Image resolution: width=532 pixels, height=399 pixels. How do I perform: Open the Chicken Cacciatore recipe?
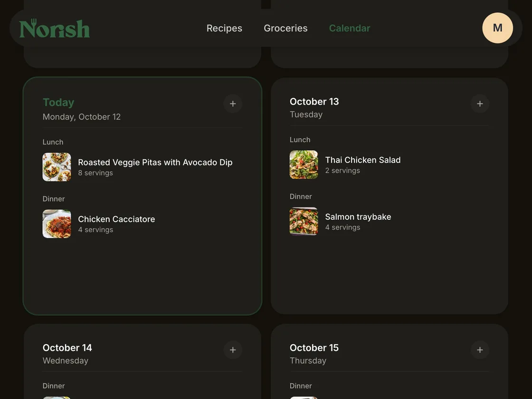pos(116,219)
